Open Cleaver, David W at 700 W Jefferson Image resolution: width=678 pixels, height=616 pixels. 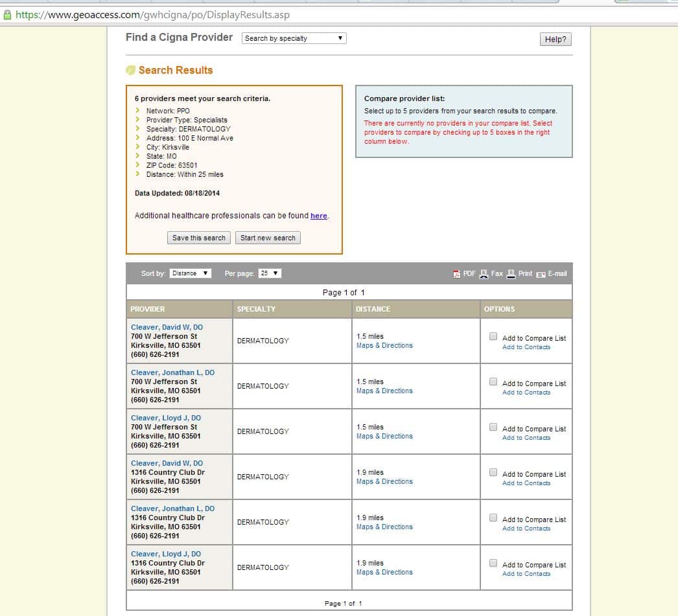(167, 328)
